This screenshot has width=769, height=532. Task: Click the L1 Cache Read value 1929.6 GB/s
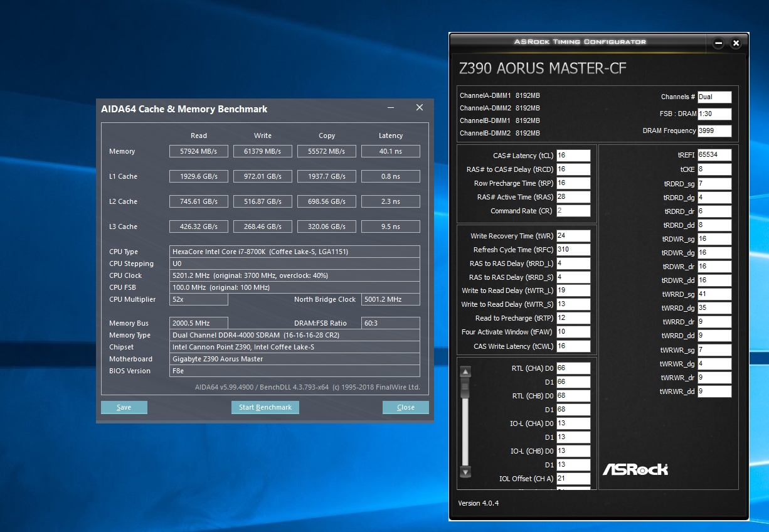[x=199, y=176]
